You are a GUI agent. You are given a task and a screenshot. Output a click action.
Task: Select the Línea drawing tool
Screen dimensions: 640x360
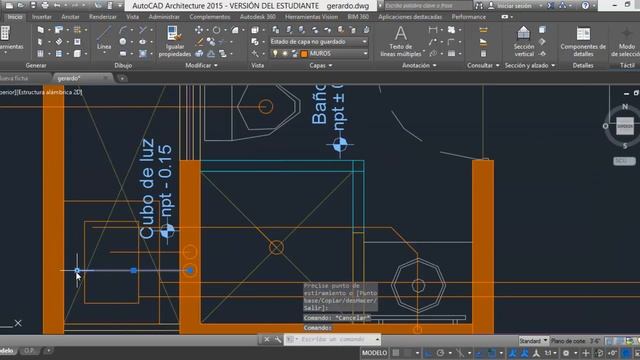(x=104, y=38)
